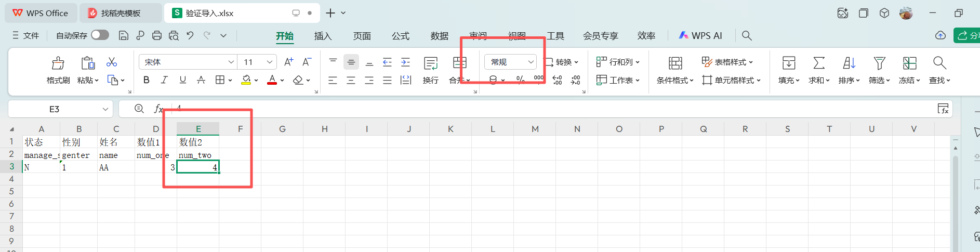The image size is (980, 252).
Task: Expand the font size dropdown
Action: [270, 62]
